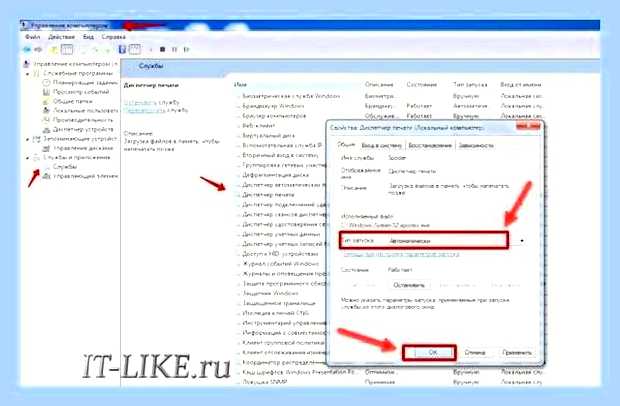This screenshot has height=406, width=620.
Task: Select the Дефрагментация диска service
Action: 276,175
